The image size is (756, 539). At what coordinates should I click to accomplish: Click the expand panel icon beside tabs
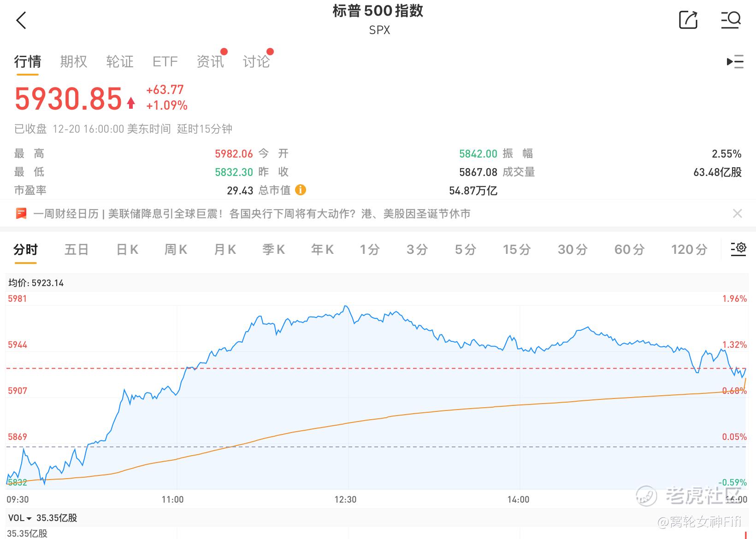735,61
